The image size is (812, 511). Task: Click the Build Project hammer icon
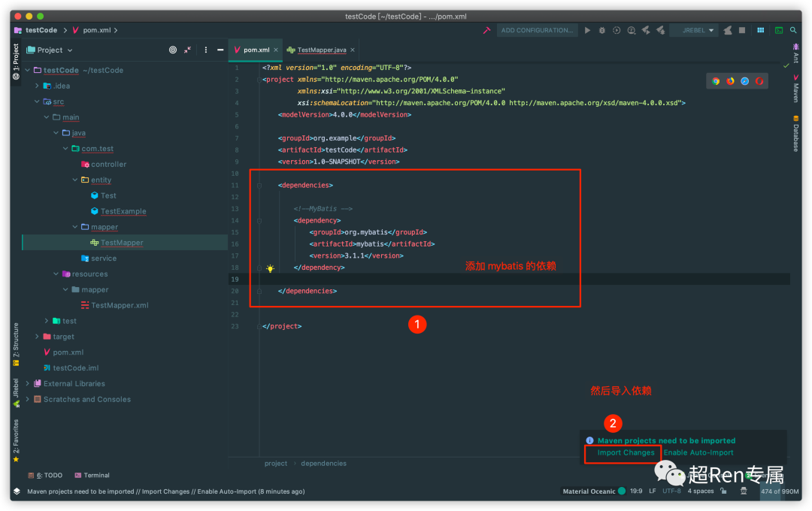(x=486, y=31)
